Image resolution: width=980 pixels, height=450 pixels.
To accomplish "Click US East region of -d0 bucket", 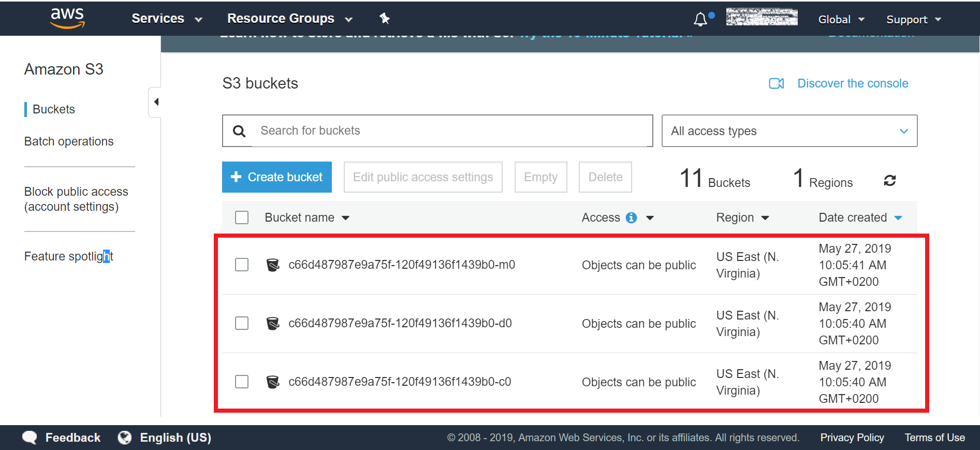I will (748, 324).
